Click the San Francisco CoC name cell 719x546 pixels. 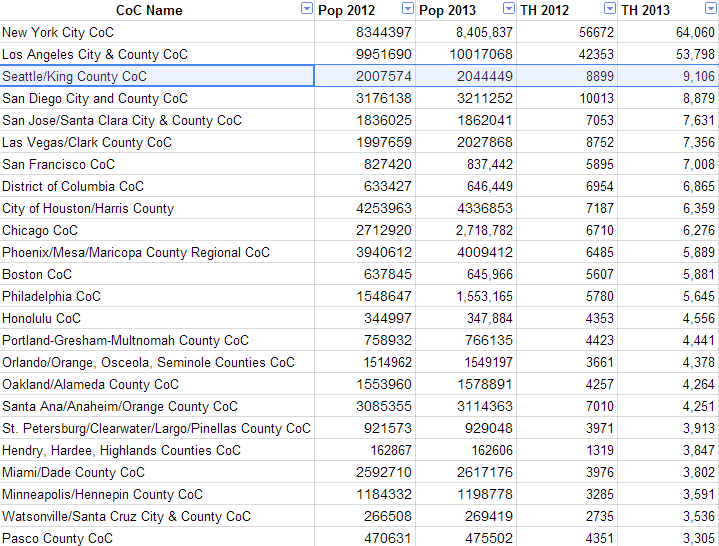157,164
